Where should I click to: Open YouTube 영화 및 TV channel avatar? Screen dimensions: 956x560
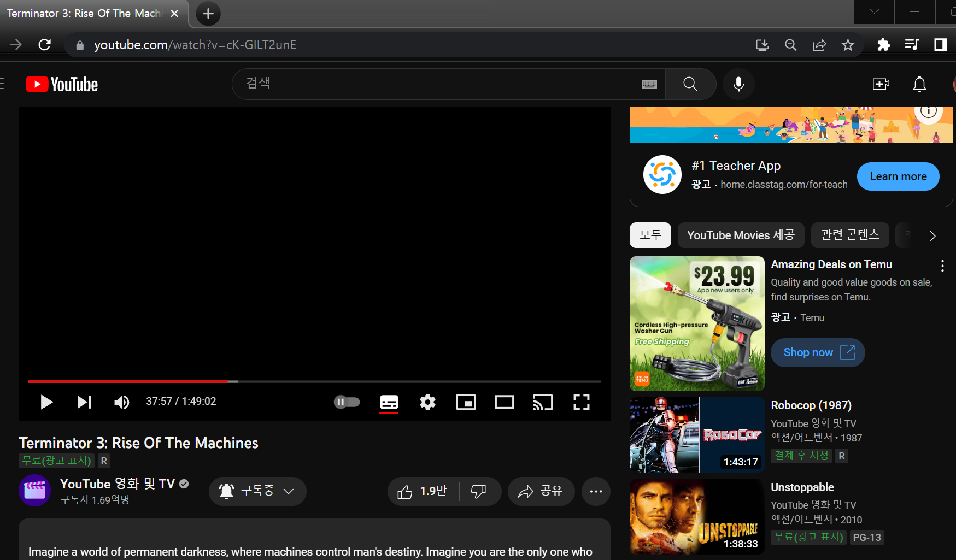point(35,491)
